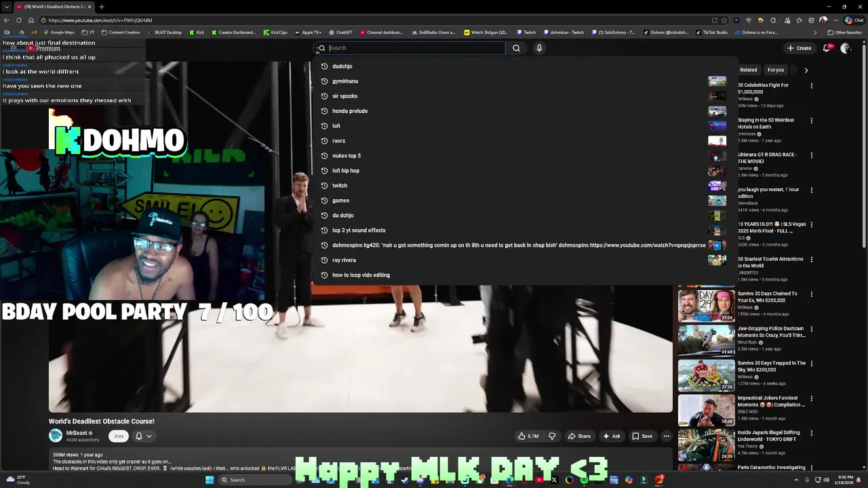Viewport: 868px width, 488px height.
Task: Open Google Maps bookmark
Action: 59,33
